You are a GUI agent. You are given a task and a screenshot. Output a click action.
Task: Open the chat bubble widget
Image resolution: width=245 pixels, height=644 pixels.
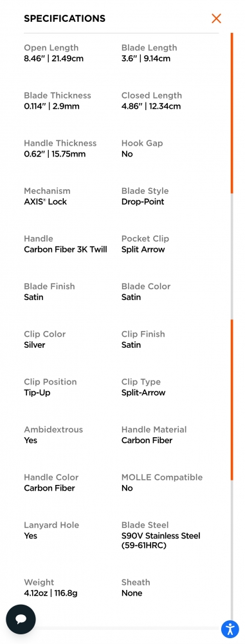21,620
